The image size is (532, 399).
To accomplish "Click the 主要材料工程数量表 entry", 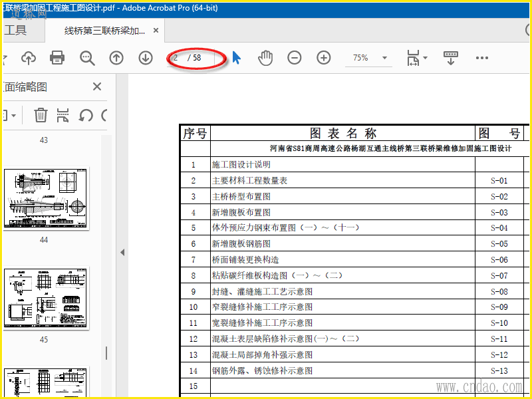I will click(249, 180).
